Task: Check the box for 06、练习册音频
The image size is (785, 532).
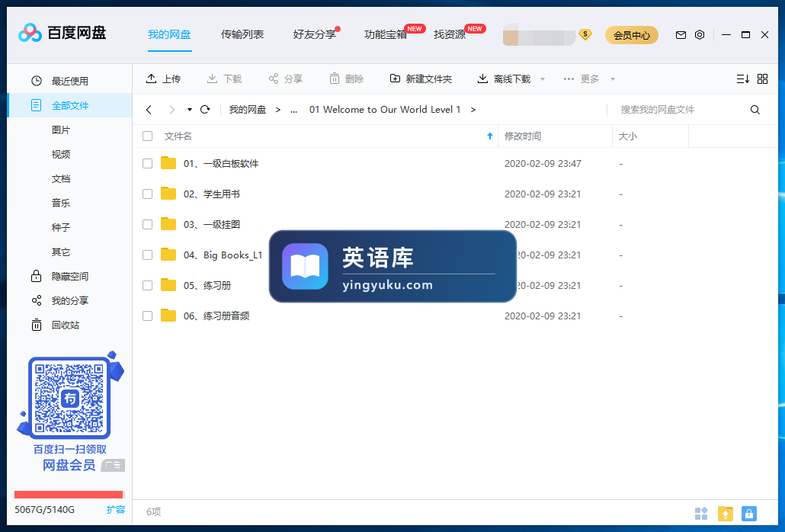Action: (147, 316)
